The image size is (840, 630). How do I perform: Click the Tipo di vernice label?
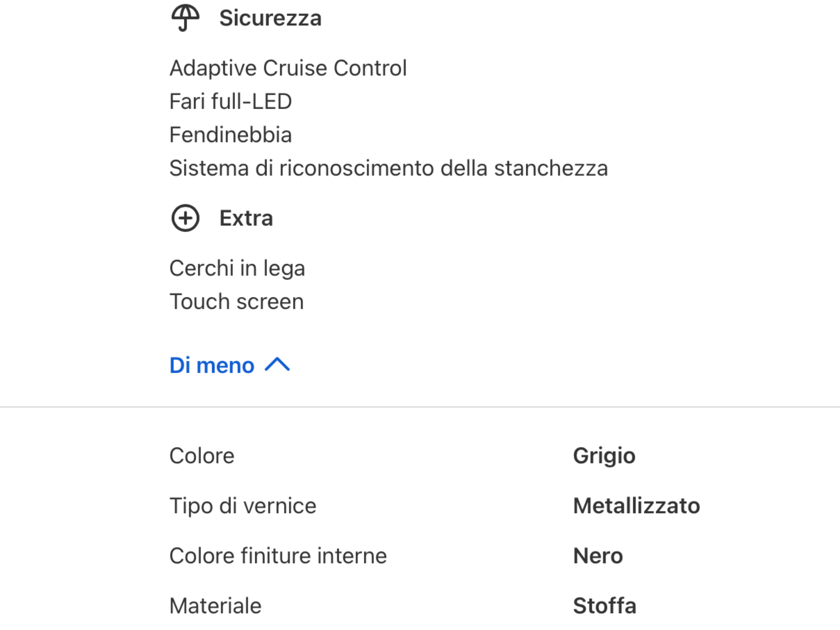coord(243,506)
